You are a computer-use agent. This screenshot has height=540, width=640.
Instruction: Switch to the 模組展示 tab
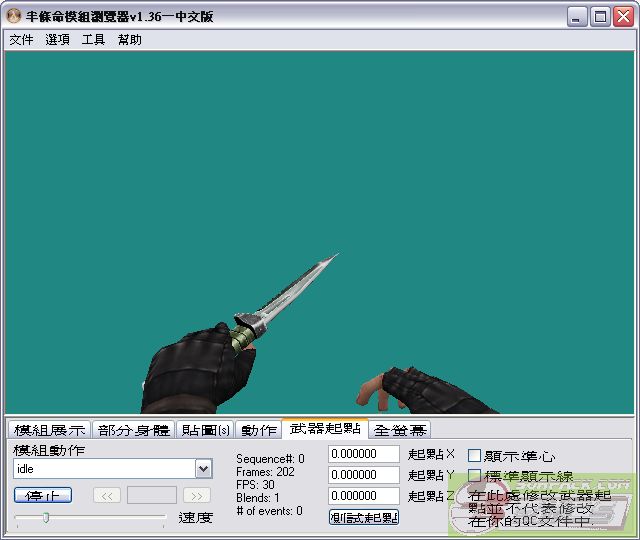[50, 430]
